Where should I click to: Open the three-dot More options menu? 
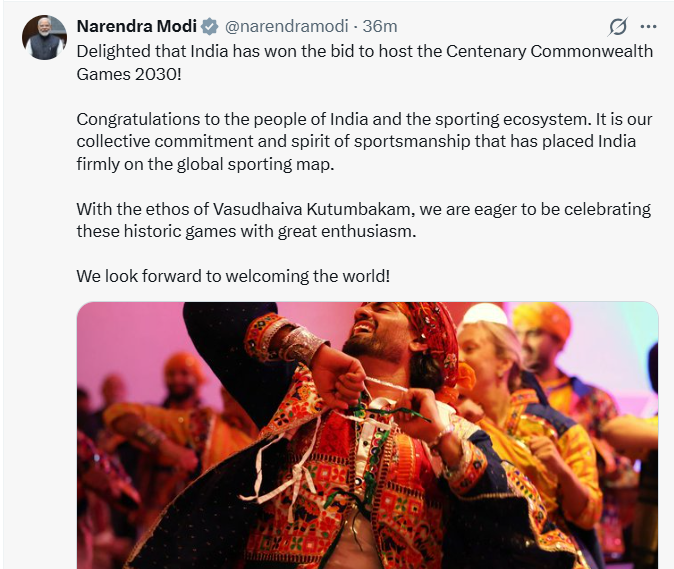(648, 26)
